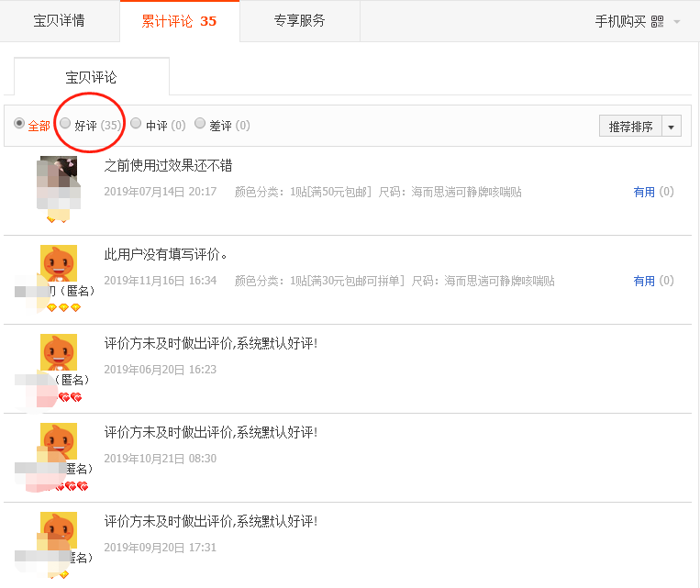
Task: Select the 差评 (0) radio button
Action: click(x=200, y=124)
